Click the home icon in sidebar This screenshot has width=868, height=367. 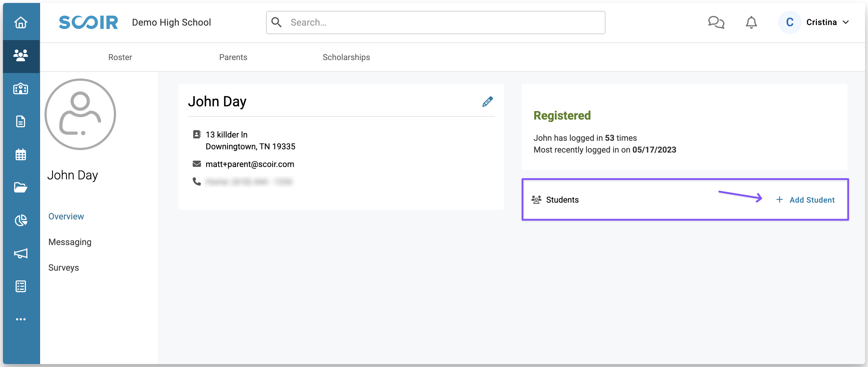pyautogui.click(x=21, y=23)
